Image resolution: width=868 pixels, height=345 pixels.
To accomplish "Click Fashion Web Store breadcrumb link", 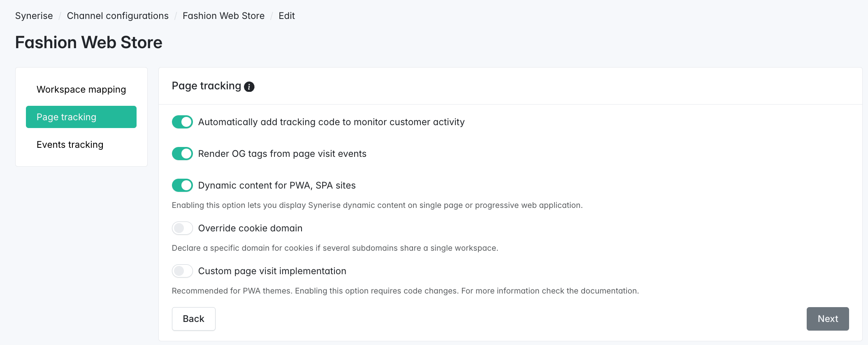I will point(223,16).
